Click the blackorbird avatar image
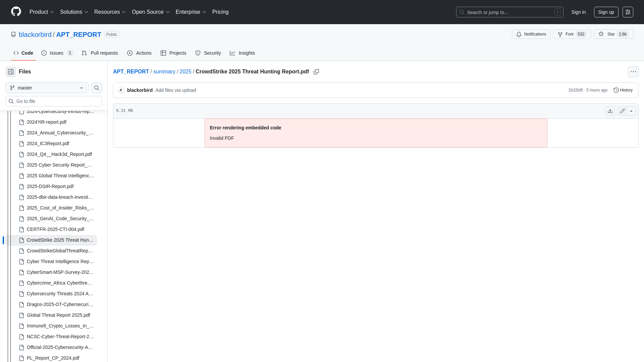 121,90
